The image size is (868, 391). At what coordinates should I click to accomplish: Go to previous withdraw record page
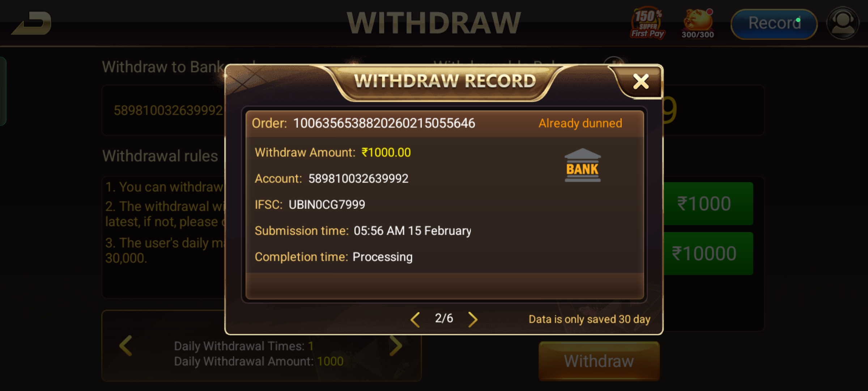(415, 319)
